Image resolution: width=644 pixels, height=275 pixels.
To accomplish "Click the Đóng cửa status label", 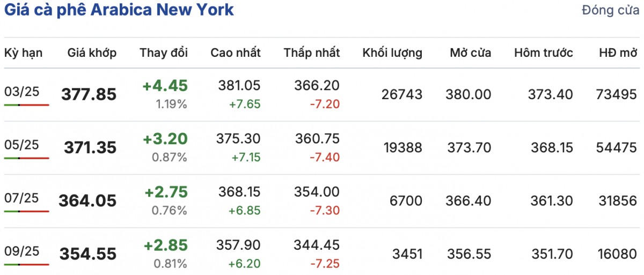I will pos(610,11).
